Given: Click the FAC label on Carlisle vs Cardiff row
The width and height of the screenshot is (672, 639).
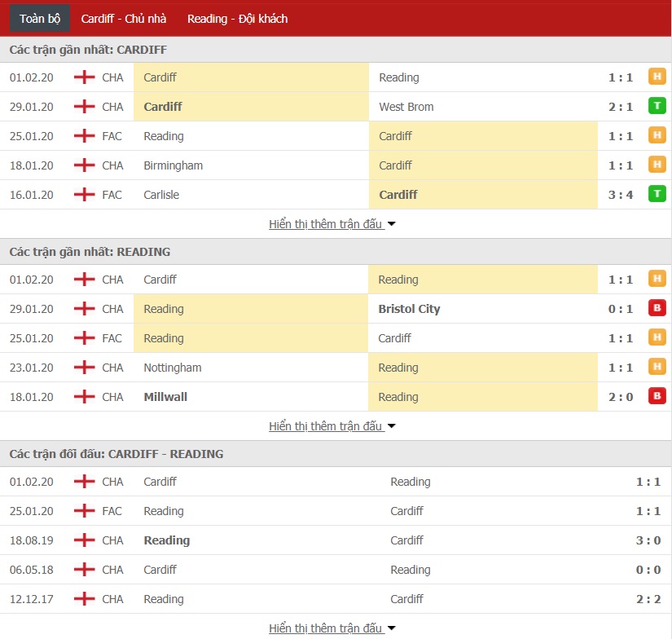Looking at the screenshot, I should point(112,195).
